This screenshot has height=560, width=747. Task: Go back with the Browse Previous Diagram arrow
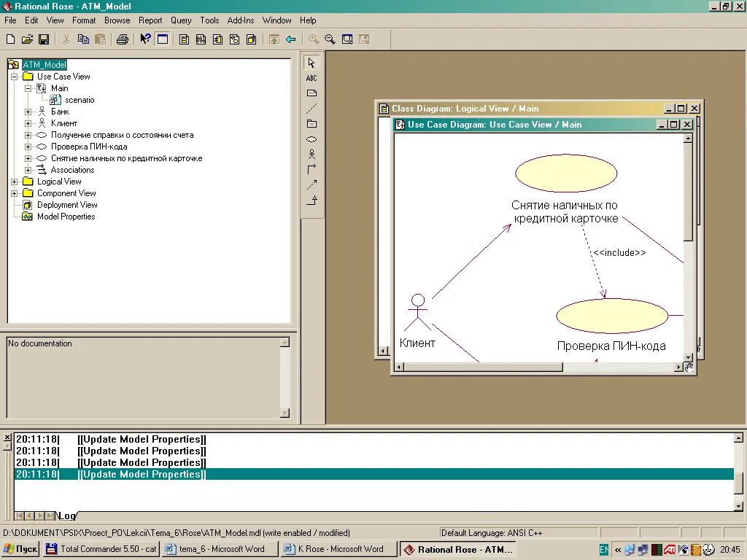tap(290, 39)
